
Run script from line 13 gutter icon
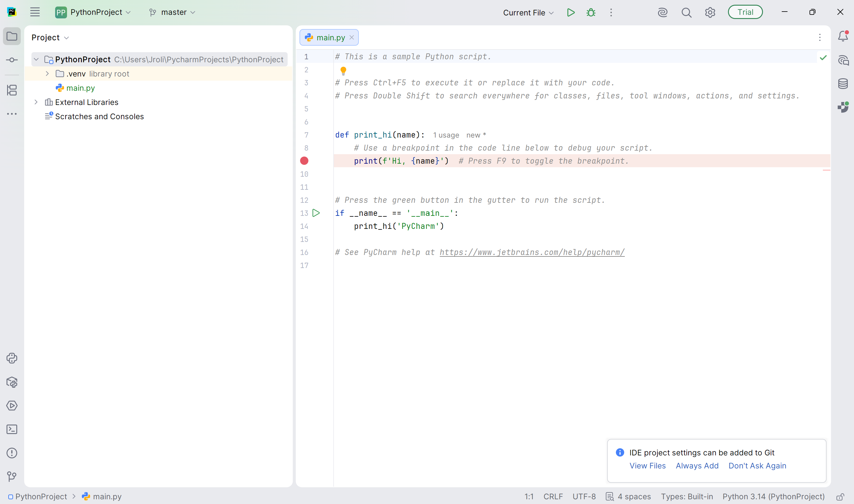tap(316, 213)
